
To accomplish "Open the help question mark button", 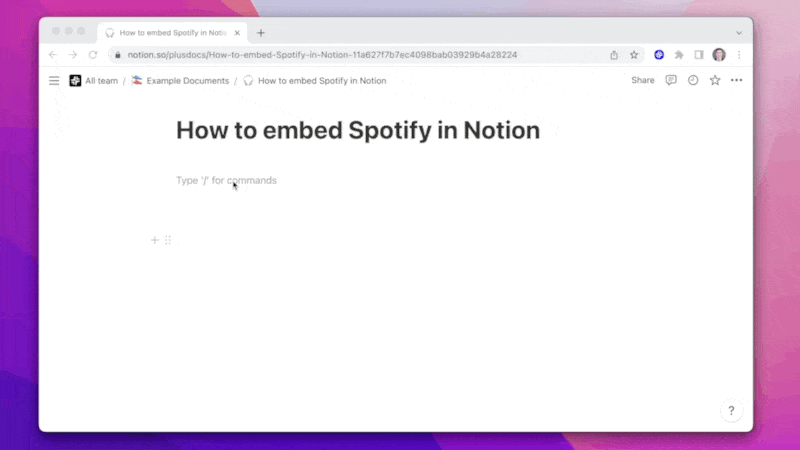I will pyautogui.click(x=731, y=410).
